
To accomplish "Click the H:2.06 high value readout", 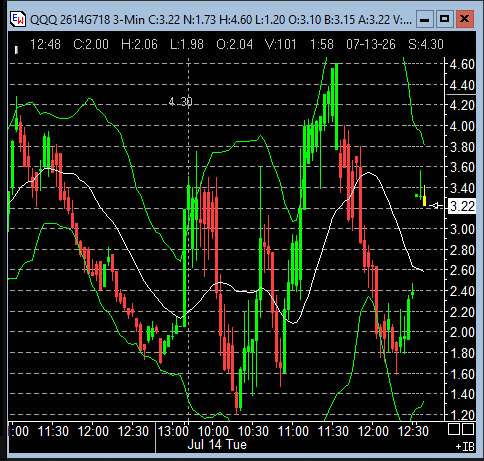I will pos(139,44).
